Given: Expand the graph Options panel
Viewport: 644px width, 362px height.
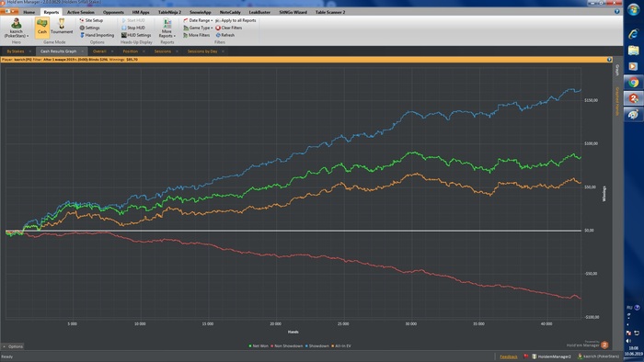Looking at the screenshot, I should tap(13, 346).
